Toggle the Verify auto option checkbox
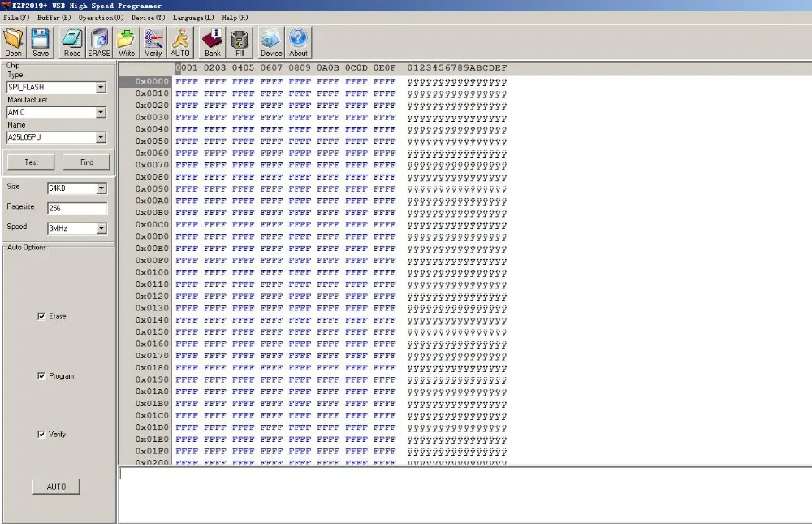This screenshot has width=812, height=524. tap(41, 435)
